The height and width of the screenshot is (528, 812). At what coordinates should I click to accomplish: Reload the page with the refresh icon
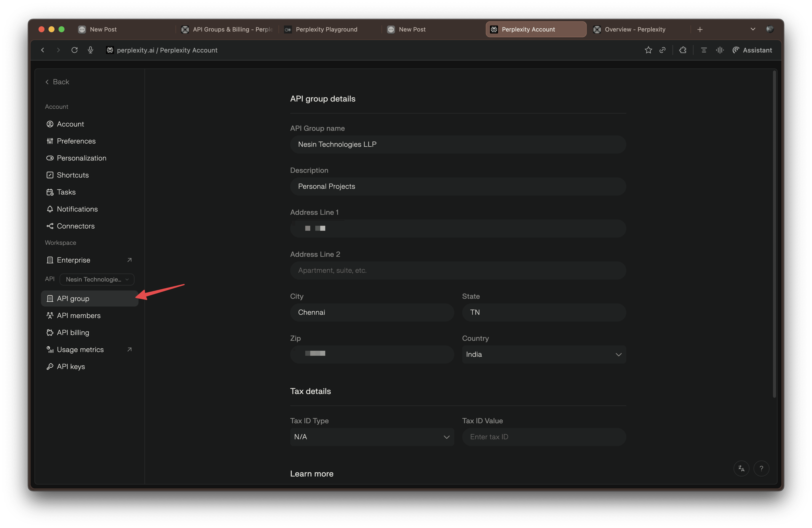[x=74, y=50]
